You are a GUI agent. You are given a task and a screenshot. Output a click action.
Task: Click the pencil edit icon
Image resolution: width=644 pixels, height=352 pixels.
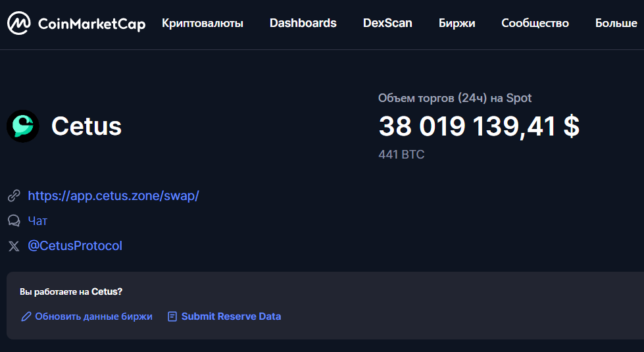tap(26, 316)
